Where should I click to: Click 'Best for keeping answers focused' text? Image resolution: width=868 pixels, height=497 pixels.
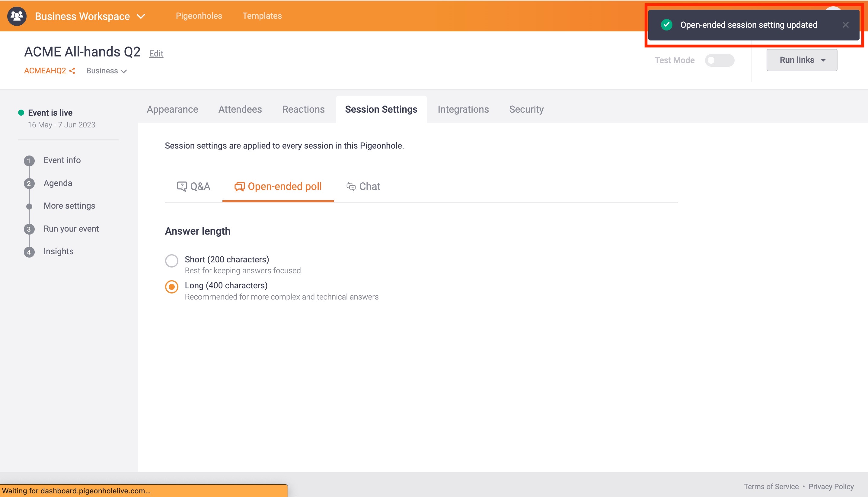(x=243, y=270)
